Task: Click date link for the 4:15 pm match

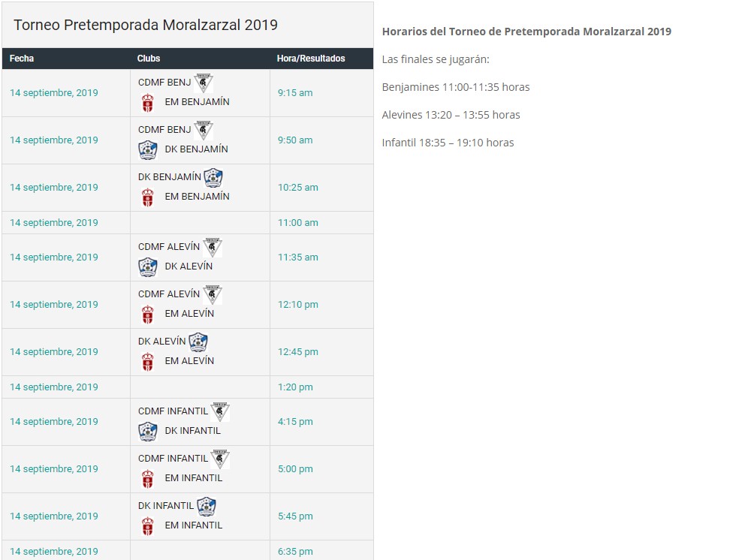Action: click(54, 422)
